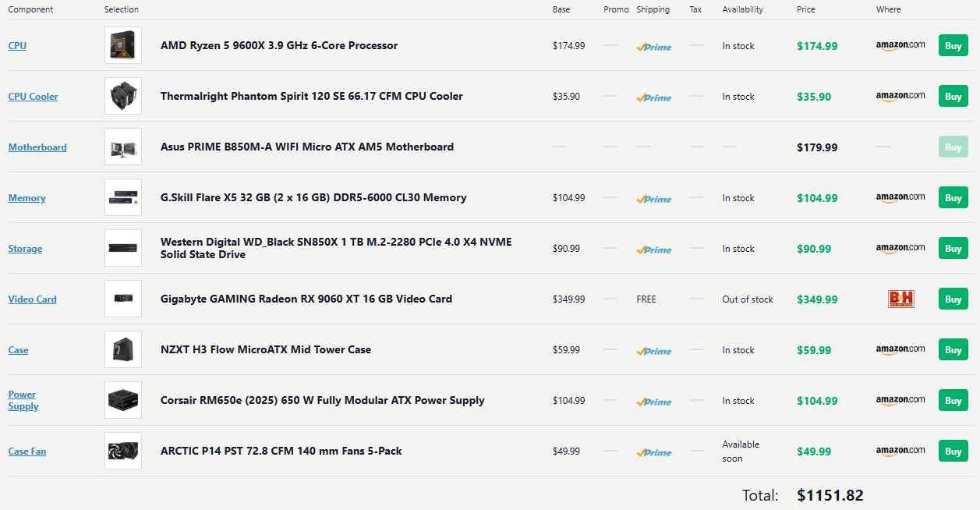The width and height of the screenshot is (980, 510).
Task: Click the $174.99 green CPU price
Action: pyautogui.click(x=817, y=46)
